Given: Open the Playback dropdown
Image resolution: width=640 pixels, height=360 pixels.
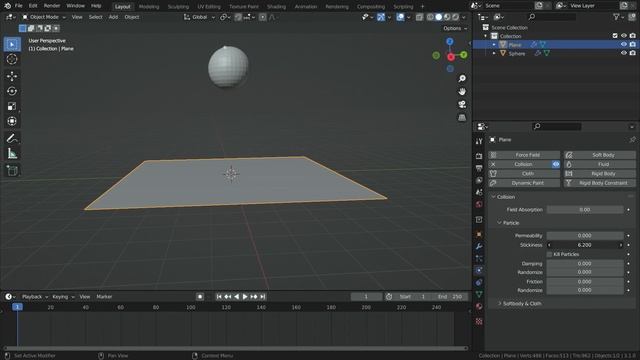Looking at the screenshot, I should coord(35,297).
